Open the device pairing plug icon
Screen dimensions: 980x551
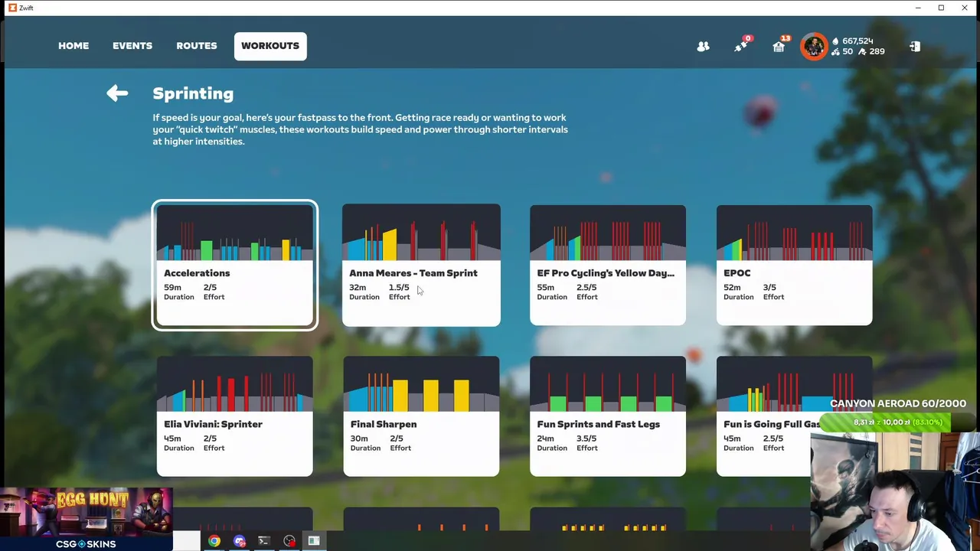[740, 46]
